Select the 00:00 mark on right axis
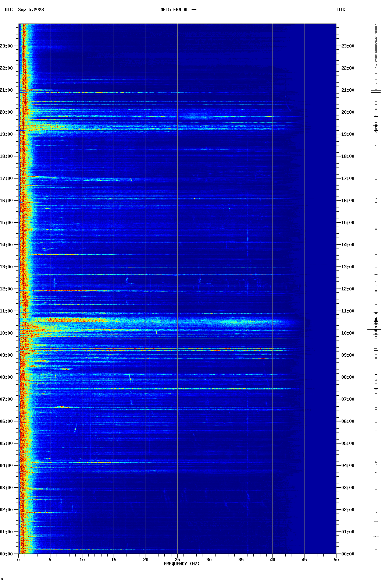 pos(348,554)
